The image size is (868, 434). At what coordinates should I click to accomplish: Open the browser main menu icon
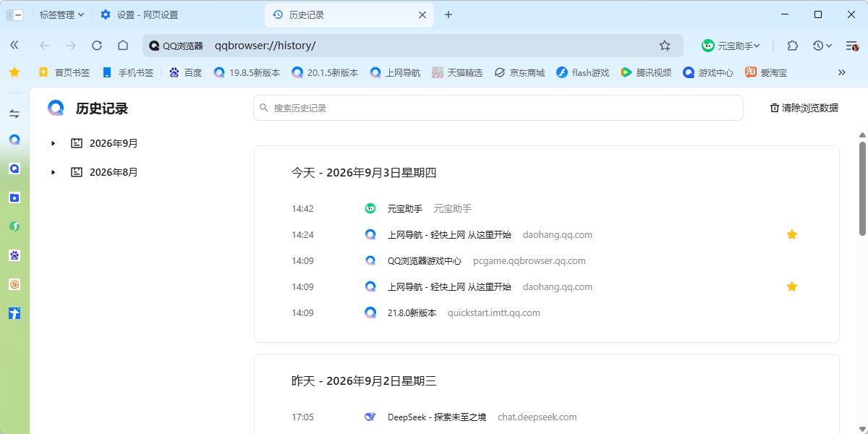852,46
